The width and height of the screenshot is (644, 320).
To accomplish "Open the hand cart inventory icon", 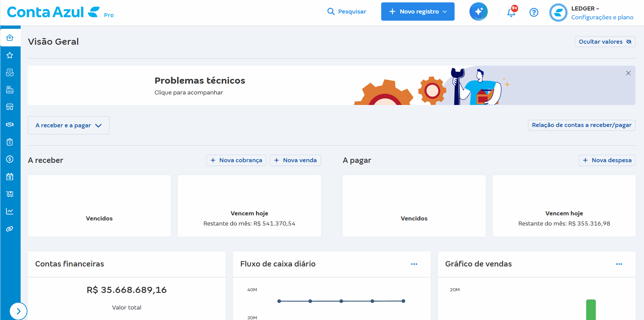I will (x=10, y=194).
